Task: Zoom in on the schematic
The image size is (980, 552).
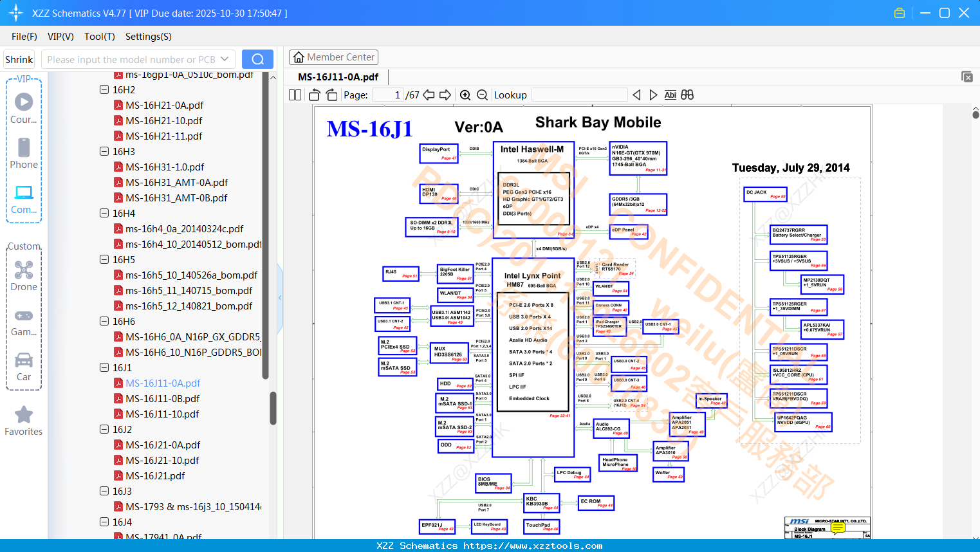Action: [465, 95]
